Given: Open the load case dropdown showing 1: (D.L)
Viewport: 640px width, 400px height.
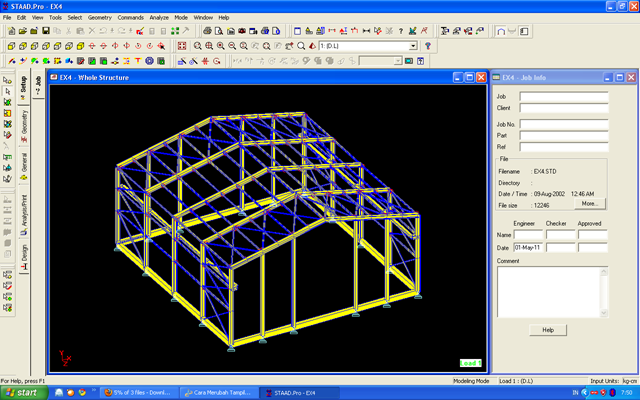Looking at the screenshot, I should tap(413, 46).
